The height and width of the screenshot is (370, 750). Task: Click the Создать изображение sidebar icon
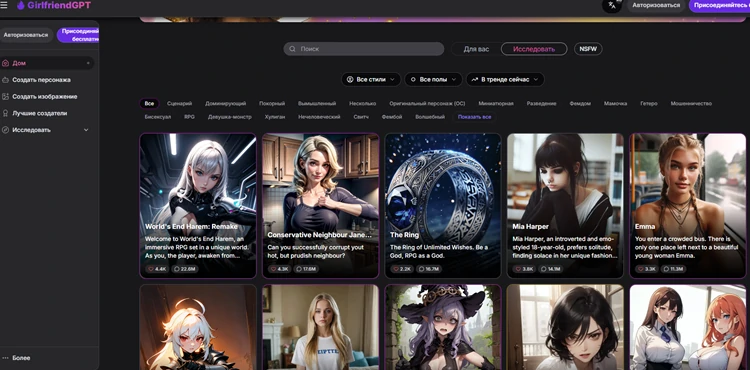point(5,97)
